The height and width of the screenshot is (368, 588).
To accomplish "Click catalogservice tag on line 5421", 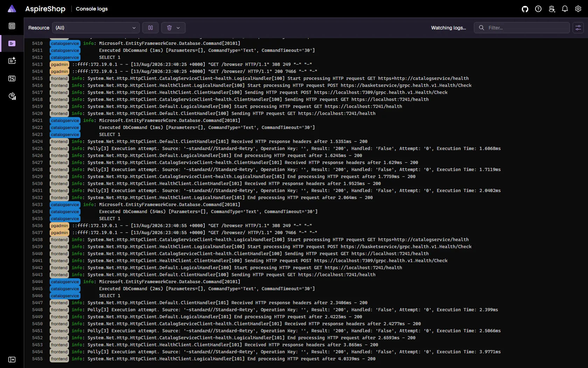I will [65, 121].
